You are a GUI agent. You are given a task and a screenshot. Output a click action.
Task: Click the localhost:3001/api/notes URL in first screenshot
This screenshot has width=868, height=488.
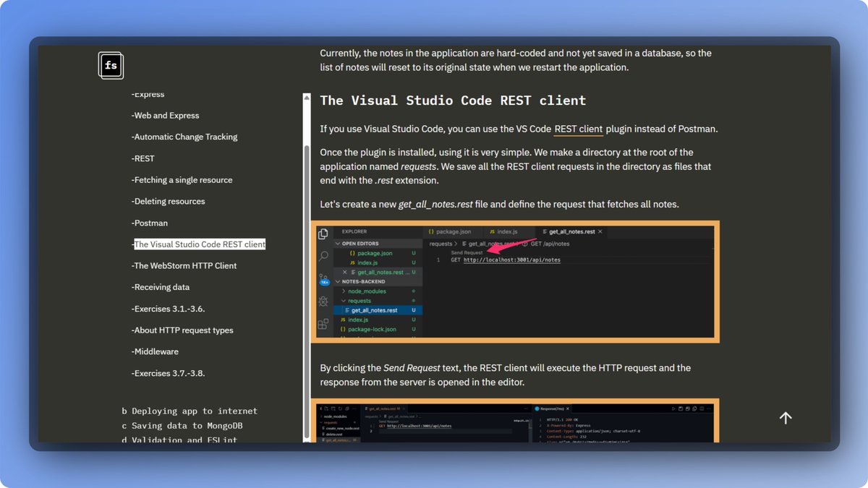coord(512,260)
